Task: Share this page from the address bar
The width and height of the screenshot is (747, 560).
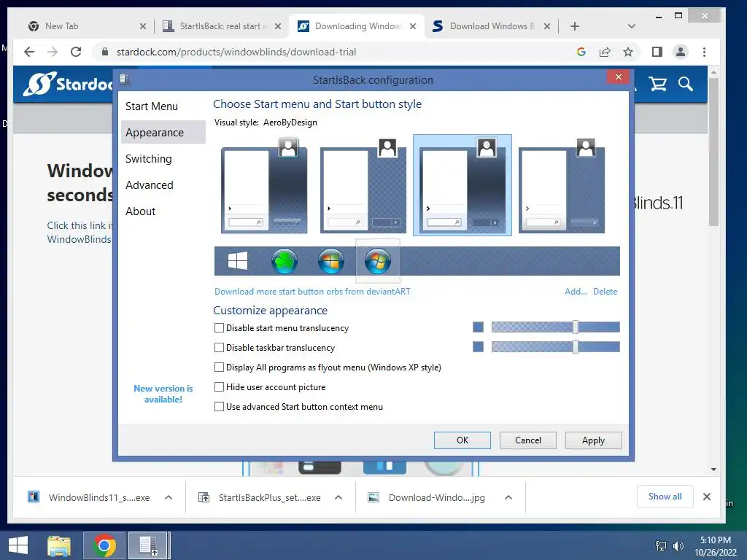Action: coord(605,52)
